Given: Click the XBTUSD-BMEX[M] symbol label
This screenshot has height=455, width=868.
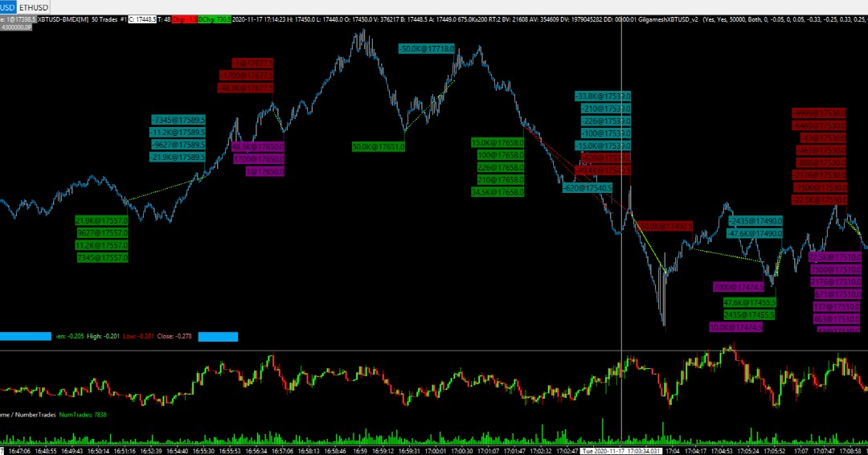Looking at the screenshot, I should coord(63,19).
